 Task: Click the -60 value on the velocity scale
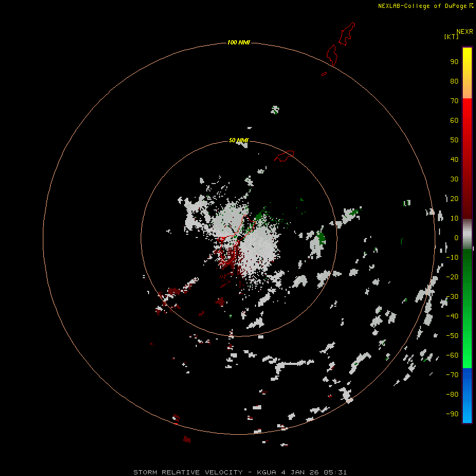click(x=452, y=355)
